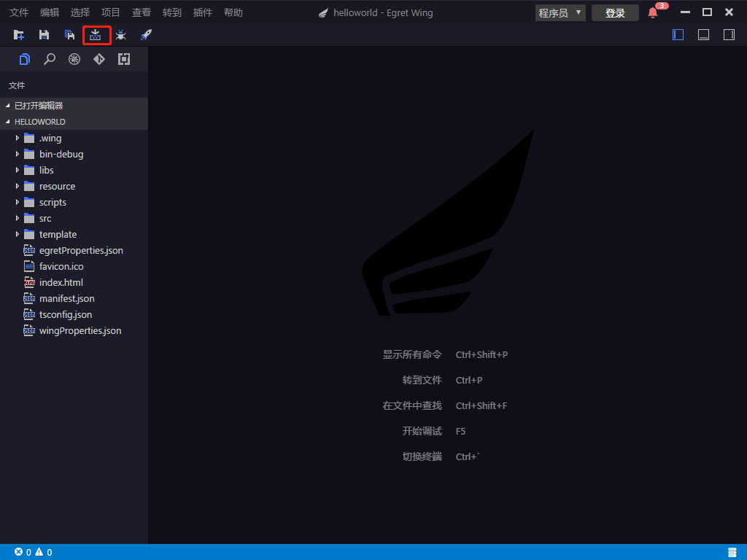Expand the libs folder arrow
Screen dimensions: 747x560
(x=18, y=170)
